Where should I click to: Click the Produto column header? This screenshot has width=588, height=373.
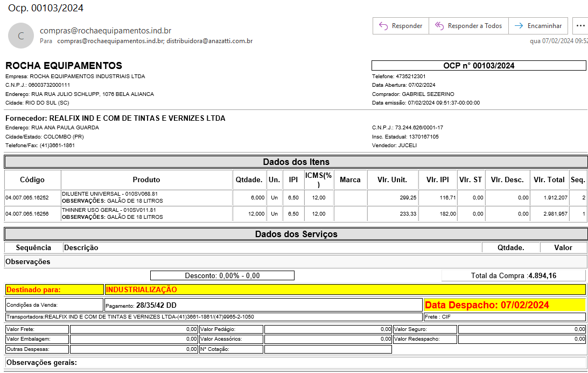pos(146,179)
